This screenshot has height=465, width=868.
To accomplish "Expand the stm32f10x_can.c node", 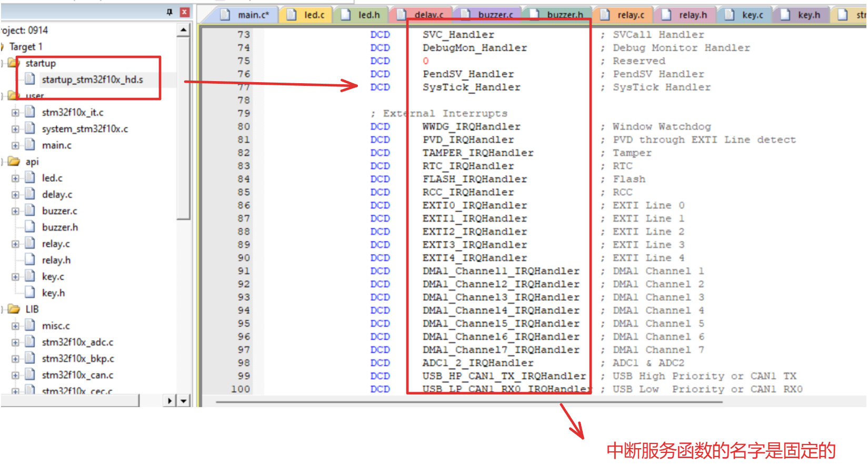I will (15, 375).
